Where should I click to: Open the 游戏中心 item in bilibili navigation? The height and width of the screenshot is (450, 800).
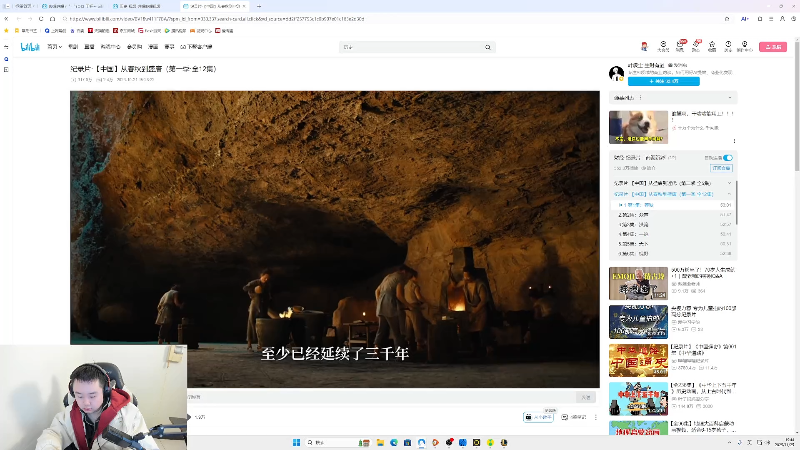tap(110, 47)
